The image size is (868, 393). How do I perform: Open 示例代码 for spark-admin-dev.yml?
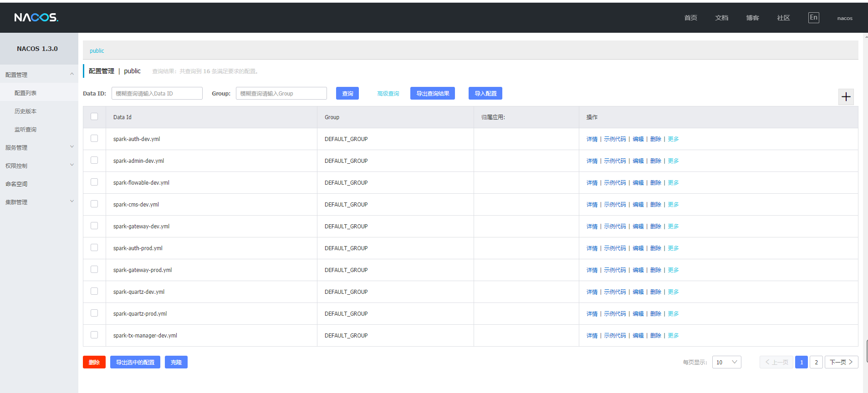pos(615,161)
